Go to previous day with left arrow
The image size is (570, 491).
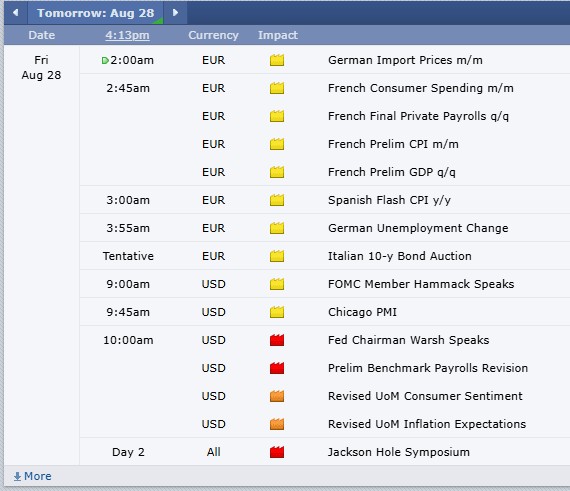coord(16,13)
